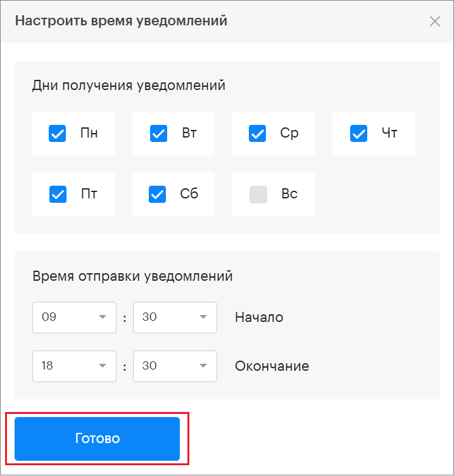Screen dimensions: 454x476
Task: Expand the Окончание minutes dropdown
Action: click(x=175, y=366)
